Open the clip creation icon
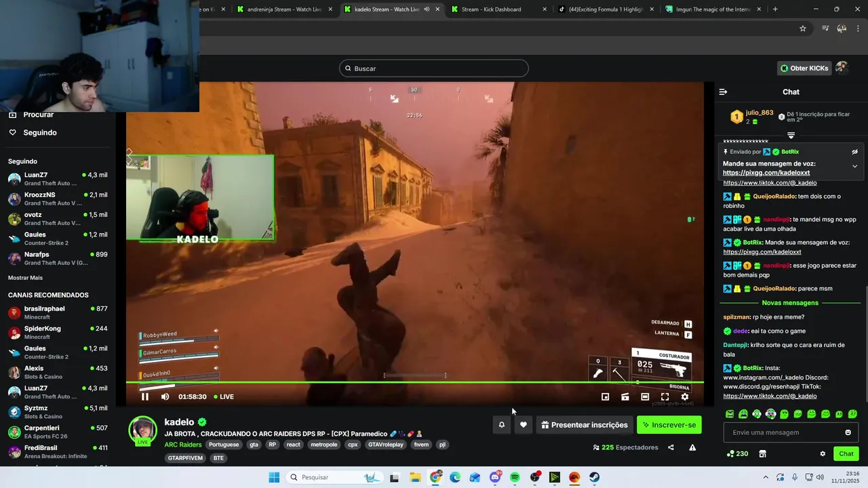Screen dimensions: 868x488 pos(625,396)
